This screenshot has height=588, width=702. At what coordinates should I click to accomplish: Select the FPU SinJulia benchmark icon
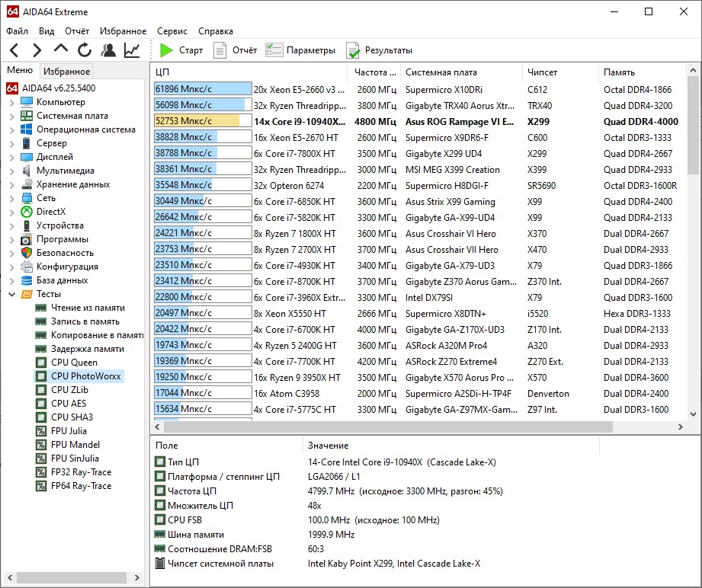point(40,459)
